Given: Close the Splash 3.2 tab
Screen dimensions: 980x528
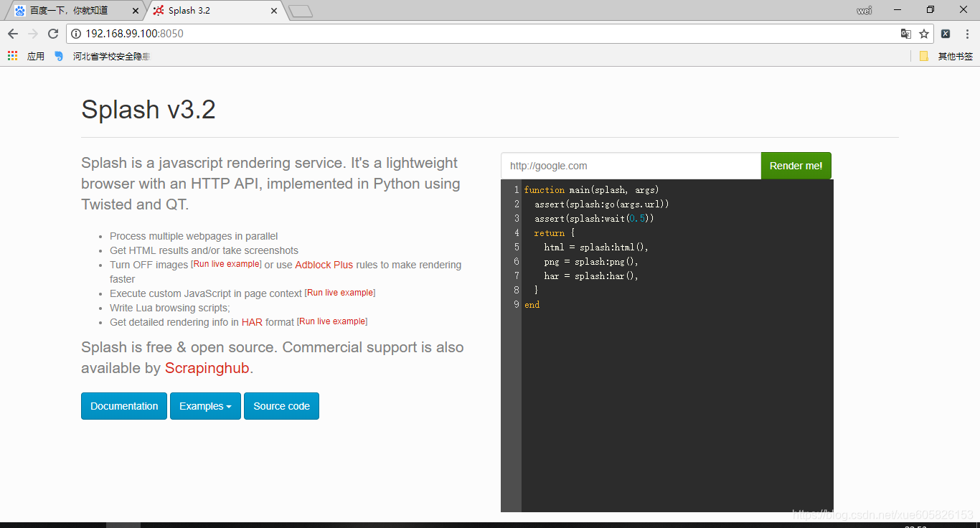Looking at the screenshot, I should 273,11.
